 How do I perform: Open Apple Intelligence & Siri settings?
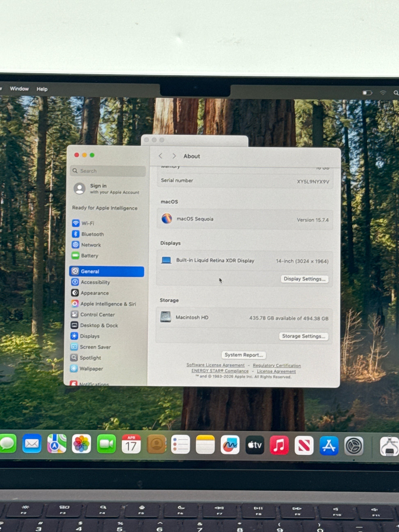click(x=108, y=304)
